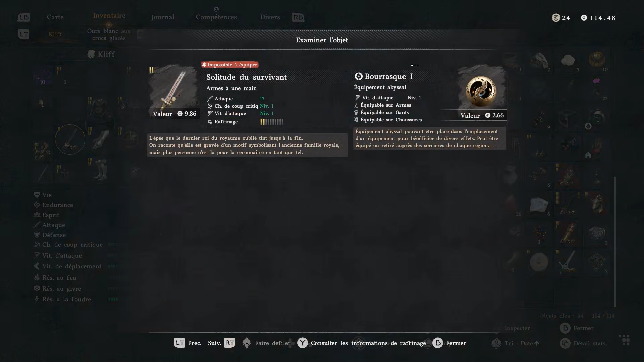Open the Compétences tab
This screenshot has width=644, height=362.
tap(216, 17)
